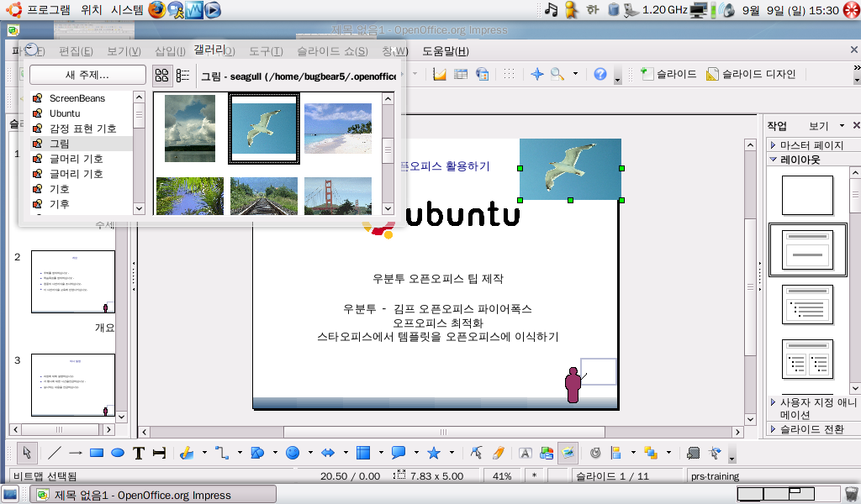
Task: Click the Rotate tool icon
Action: (595, 453)
